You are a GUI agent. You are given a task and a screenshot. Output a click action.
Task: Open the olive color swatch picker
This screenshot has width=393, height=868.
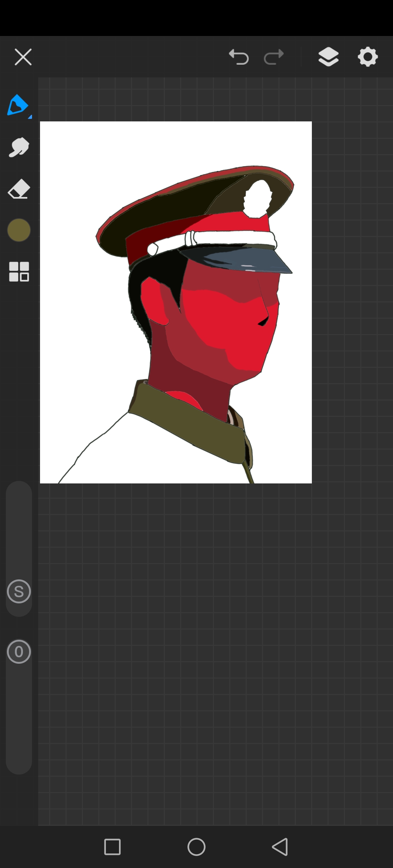pyautogui.click(x=19, y=230)
